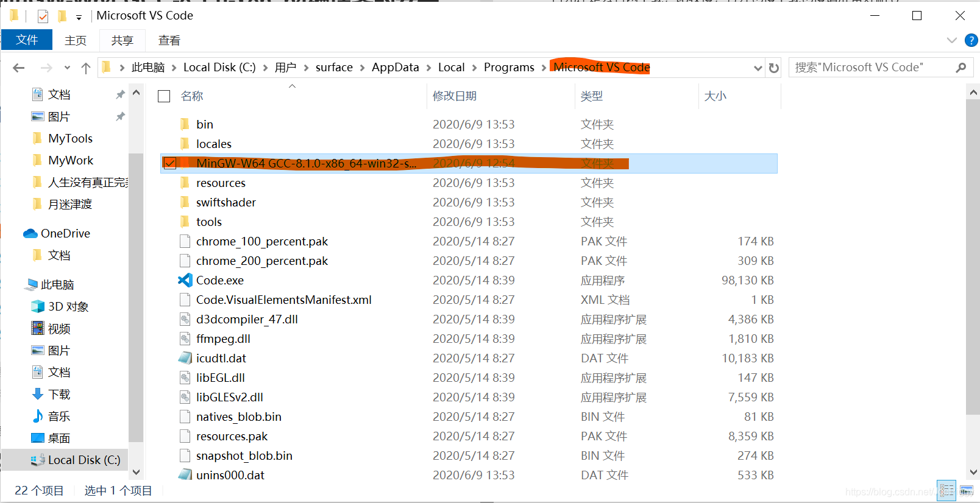Select the unins000.dat file
The image size is (980, 503).
click(x=230, y=475)
